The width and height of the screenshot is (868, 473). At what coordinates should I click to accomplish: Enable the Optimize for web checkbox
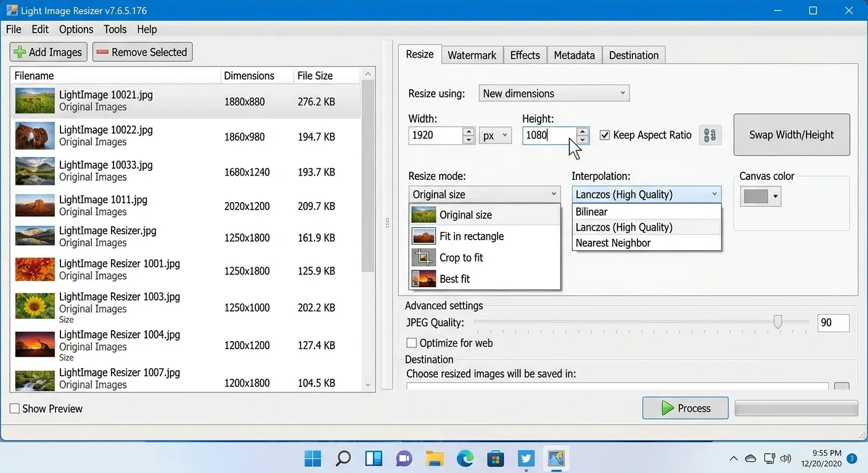pyautogui.click(x=412, y=343)
